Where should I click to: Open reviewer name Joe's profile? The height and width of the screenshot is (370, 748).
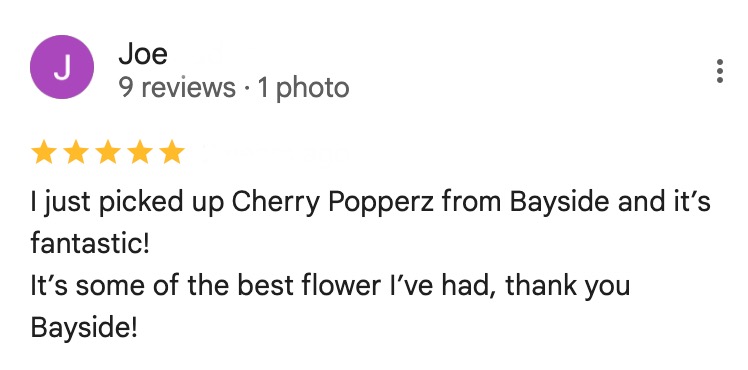[x=143, y=53]
